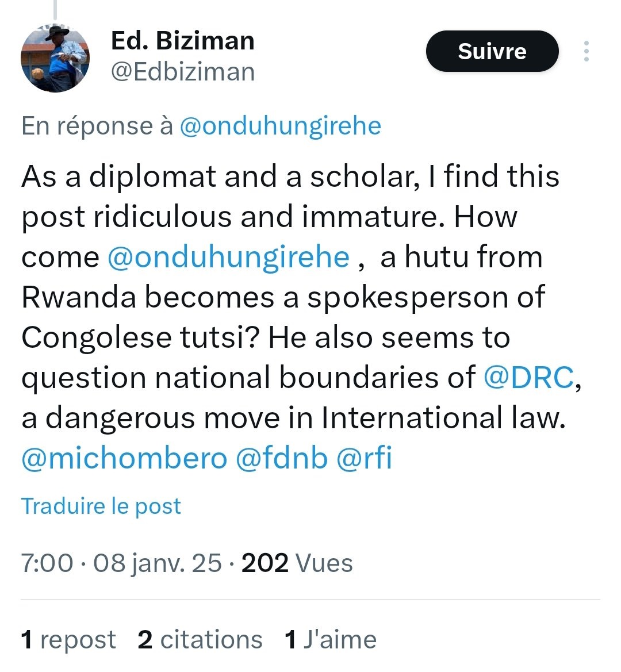Open the @fdnb mention

pos(282,458)
